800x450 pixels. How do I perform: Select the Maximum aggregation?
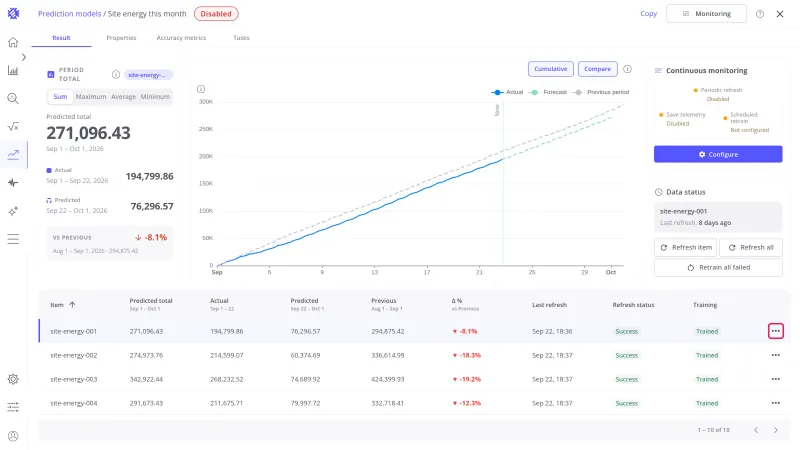[91, 96]
